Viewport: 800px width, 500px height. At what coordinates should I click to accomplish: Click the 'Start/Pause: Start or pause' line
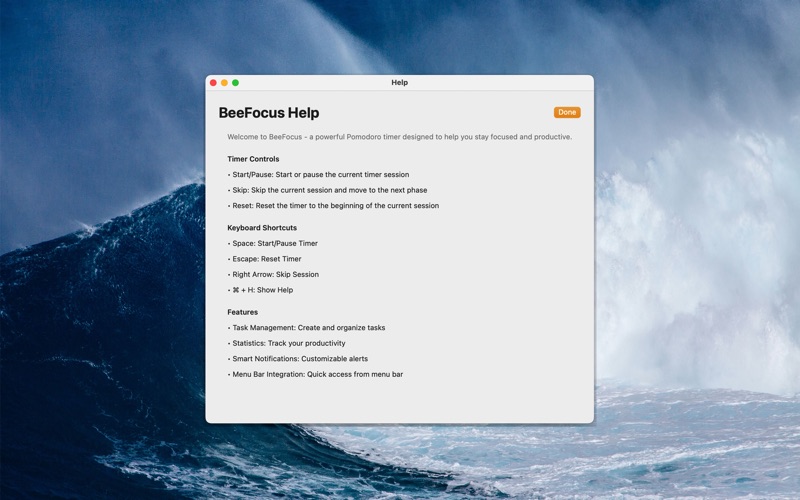click(x=318, y=174)
